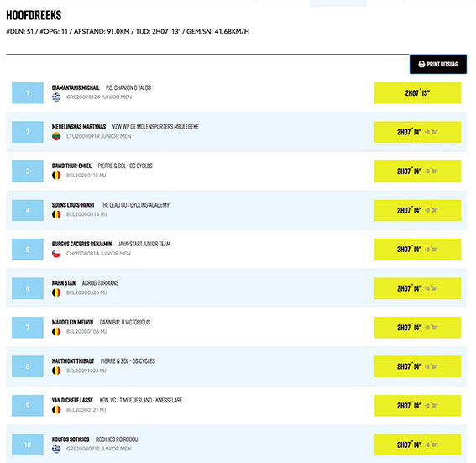476x463 pixels.
Task: Click the team name Java-Start Junior Team
Action: coord(144,244)
